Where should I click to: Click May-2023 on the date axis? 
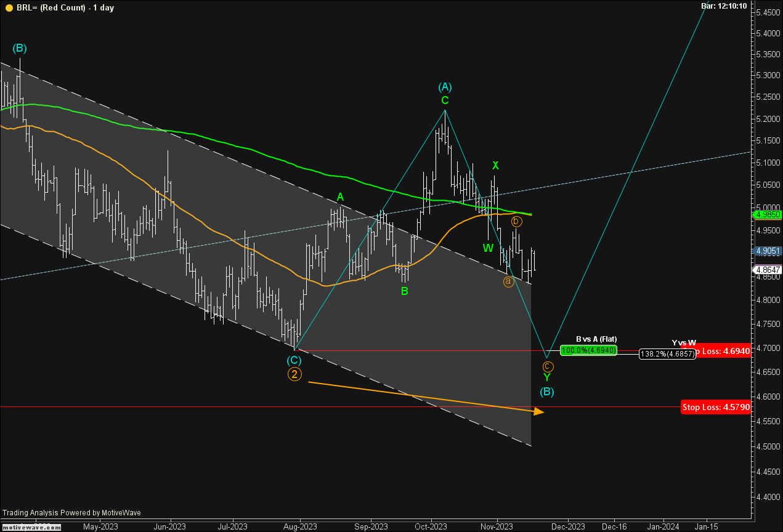coord(100,526)
